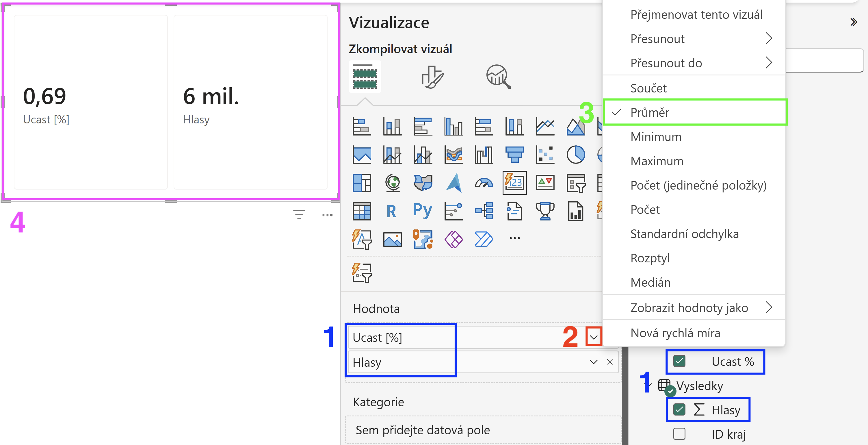Choose Medián from the menu
This screenshot has width=868, height=445.
(x=694, y=283)
